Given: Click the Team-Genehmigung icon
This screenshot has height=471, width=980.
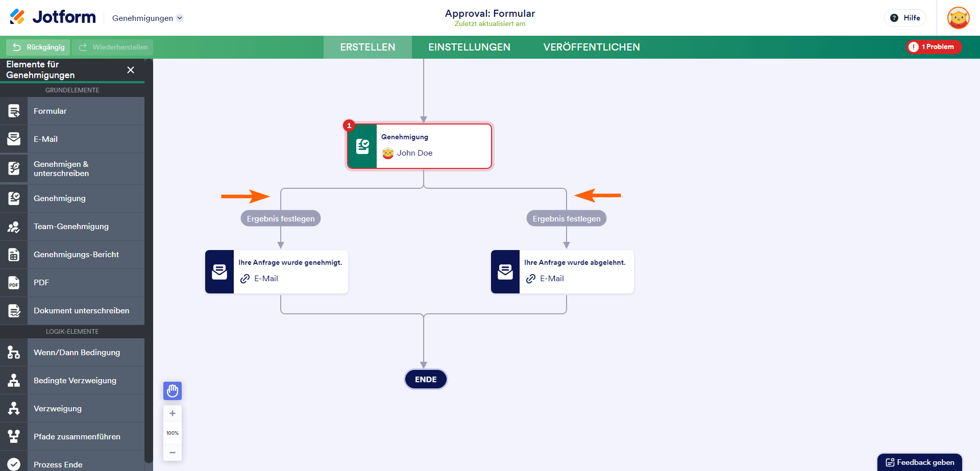Looking at the screenshot, I should 14,227.
